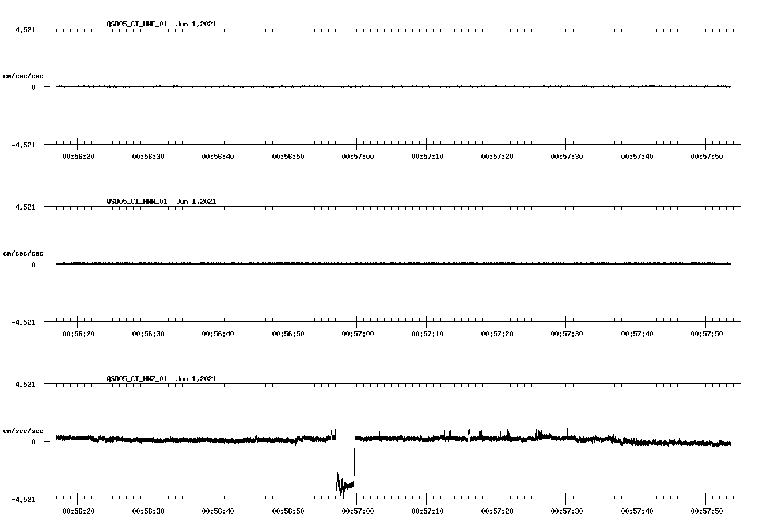Click the 00:56:20 time label under HNE plot
Screen dimensions: 782x532
coord(78,156)
